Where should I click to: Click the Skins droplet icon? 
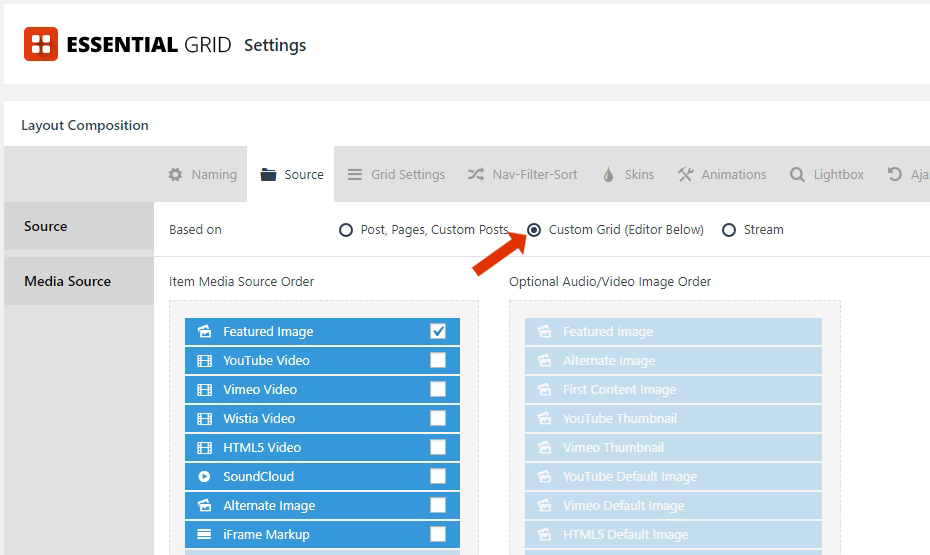coord(608,174)
